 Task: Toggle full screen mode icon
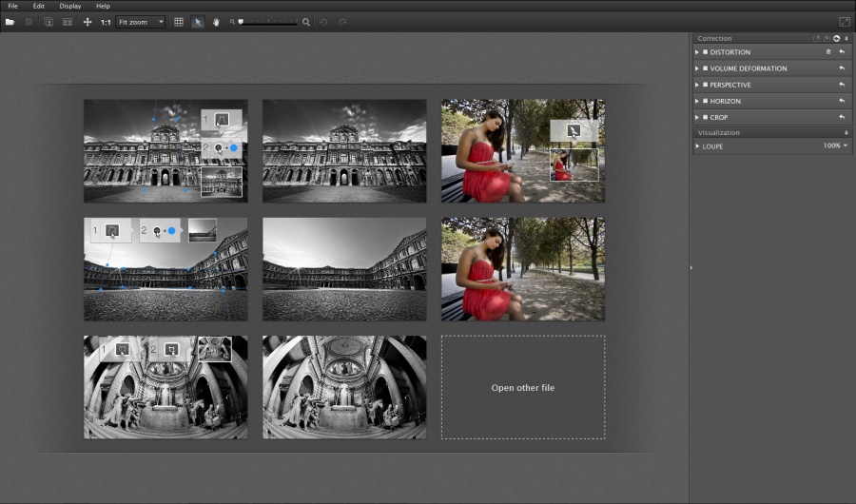[x=844, y=22]
